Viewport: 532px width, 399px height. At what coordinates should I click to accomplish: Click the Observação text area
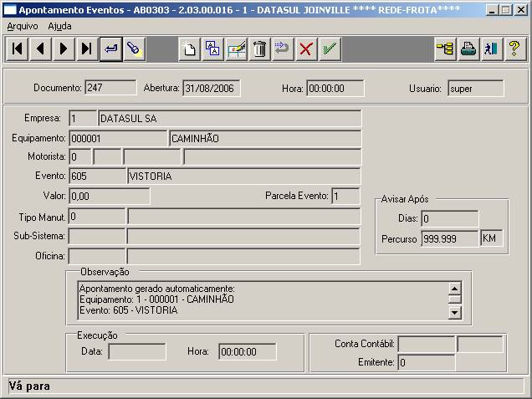pyautogui.click(x=263, y=300)
